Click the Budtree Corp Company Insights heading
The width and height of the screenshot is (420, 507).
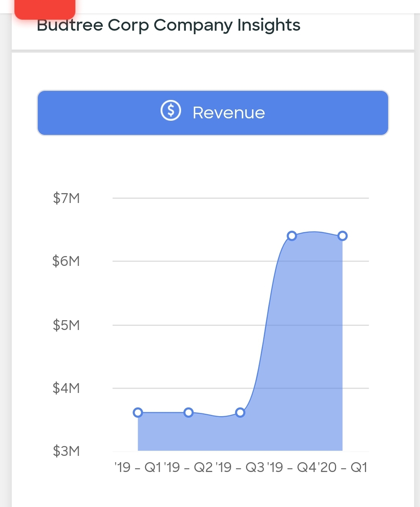pyautogui.click(x=168, y=25)
